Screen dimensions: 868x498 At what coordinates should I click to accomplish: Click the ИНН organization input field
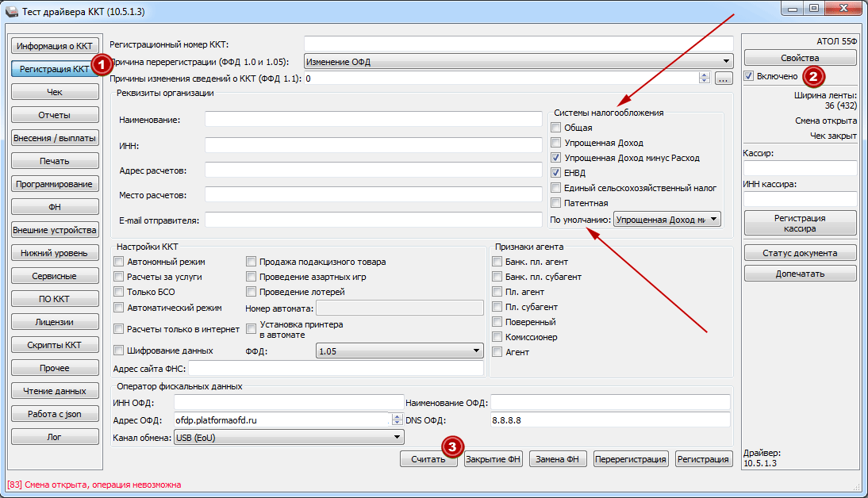pyautogui.click(x=373, y=145)
